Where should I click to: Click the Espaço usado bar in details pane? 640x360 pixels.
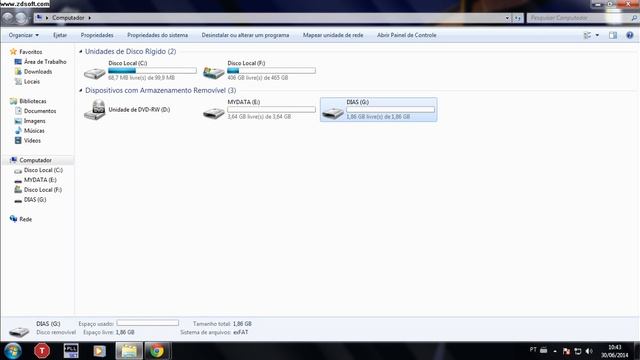(148, 323)
